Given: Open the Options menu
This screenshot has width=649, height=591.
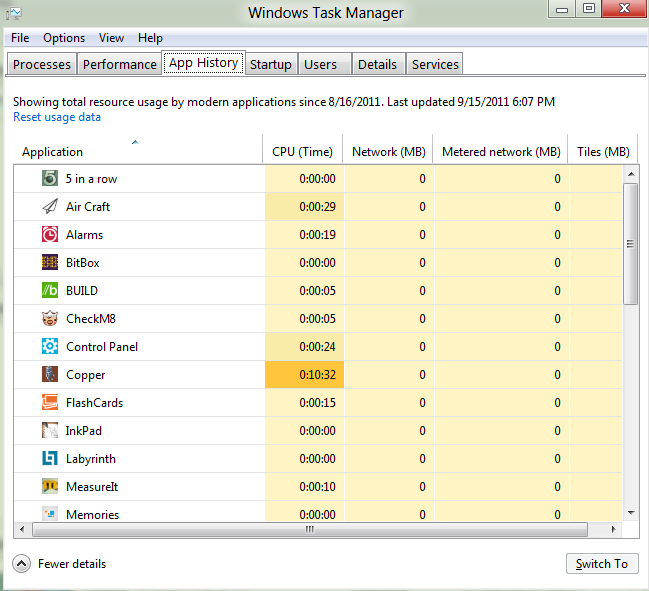Looking at the screenshot, I should click(x=64, y=38).
